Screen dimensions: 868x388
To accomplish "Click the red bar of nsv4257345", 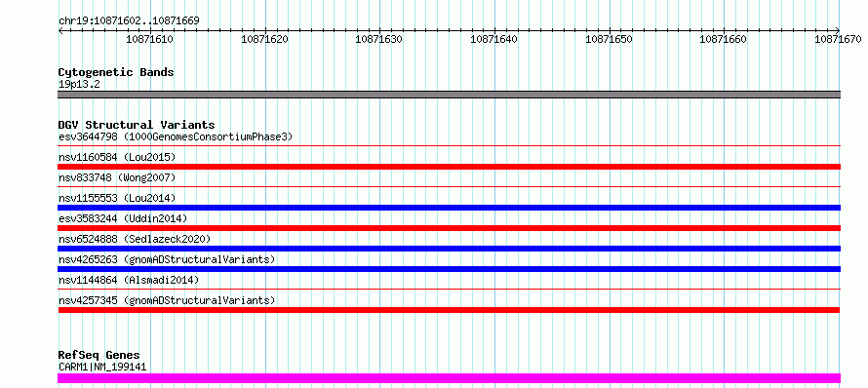I will click(x=449, y=310).
